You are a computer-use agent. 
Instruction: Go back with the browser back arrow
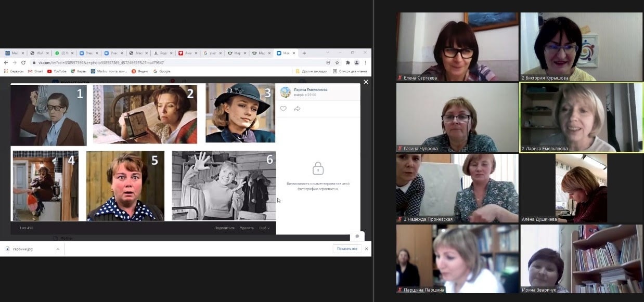[7, 62]
